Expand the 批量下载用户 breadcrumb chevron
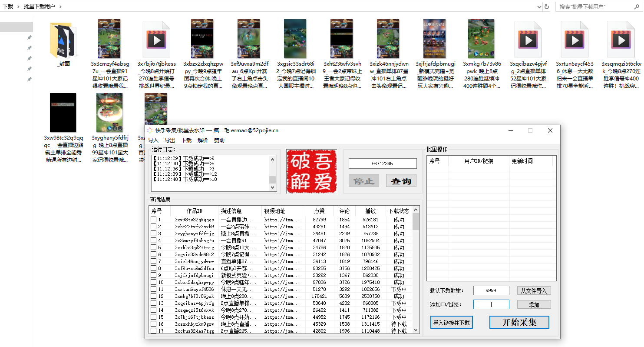This screenshot has width=644, height=347. pyautogui.click(x=60, y=7)
